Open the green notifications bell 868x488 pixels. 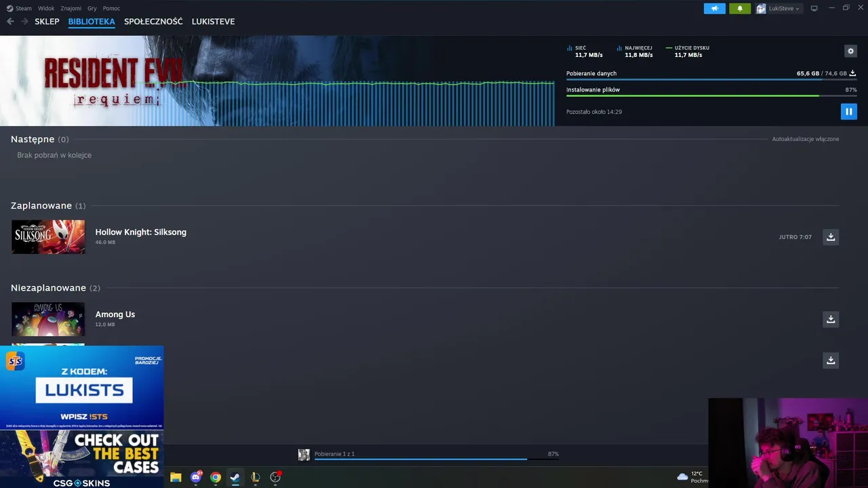pyautogui.click(x=740, y=8)
